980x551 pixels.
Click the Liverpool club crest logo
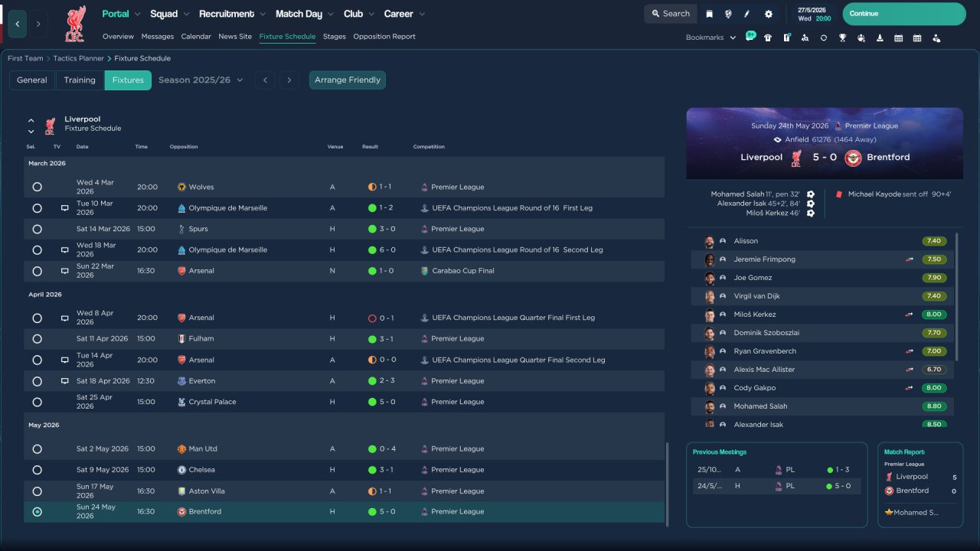[x=75, y=23]
